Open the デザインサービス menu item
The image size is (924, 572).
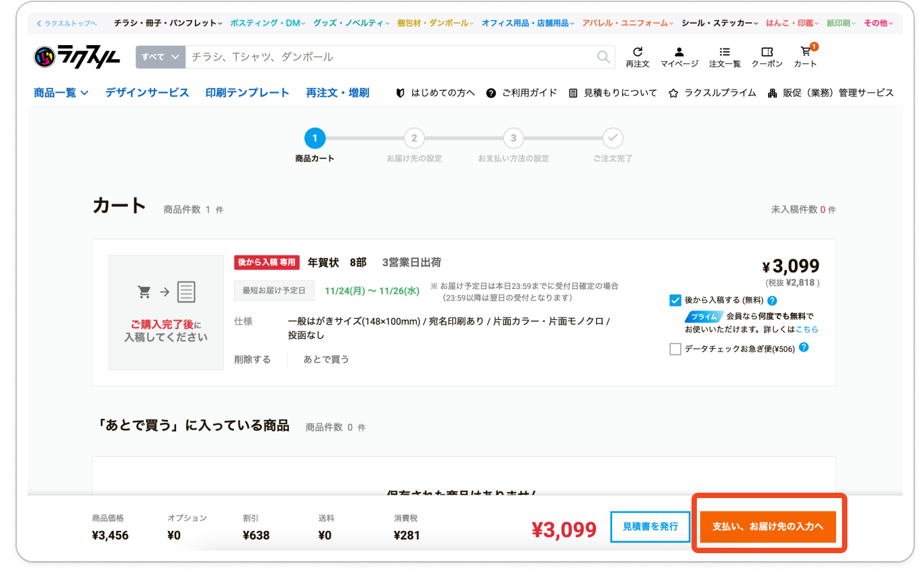click(147, 93)
